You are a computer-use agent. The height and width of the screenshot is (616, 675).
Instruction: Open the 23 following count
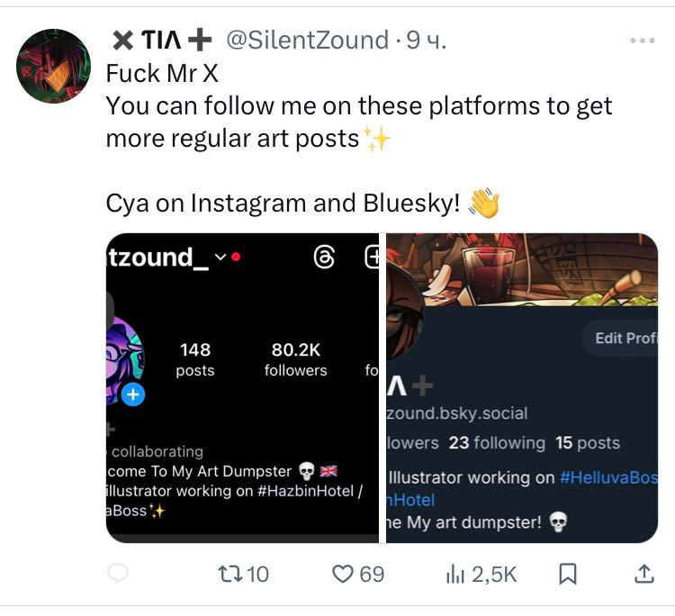coord(497,442)
